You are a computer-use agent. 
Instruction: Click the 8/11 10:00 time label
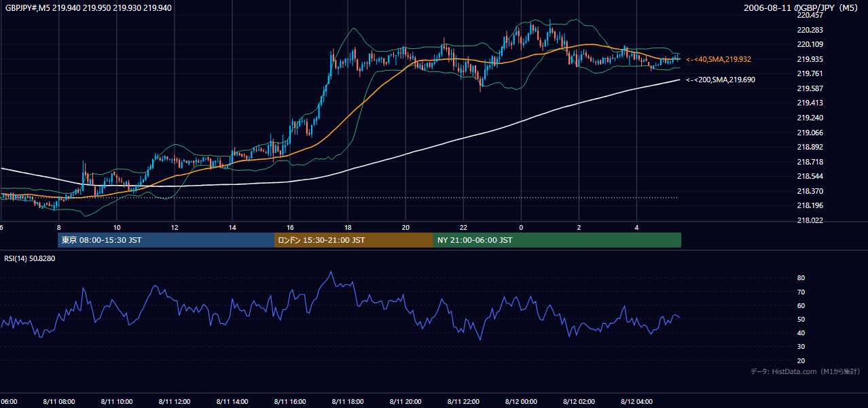[x=117, y=402]
